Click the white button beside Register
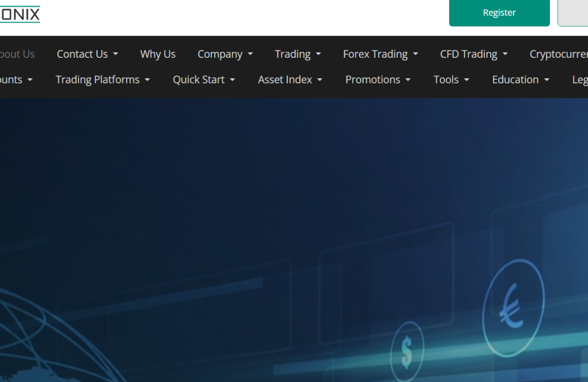This screenshot has width=588, height=382. pyautogui.click(x=573, y=13)
